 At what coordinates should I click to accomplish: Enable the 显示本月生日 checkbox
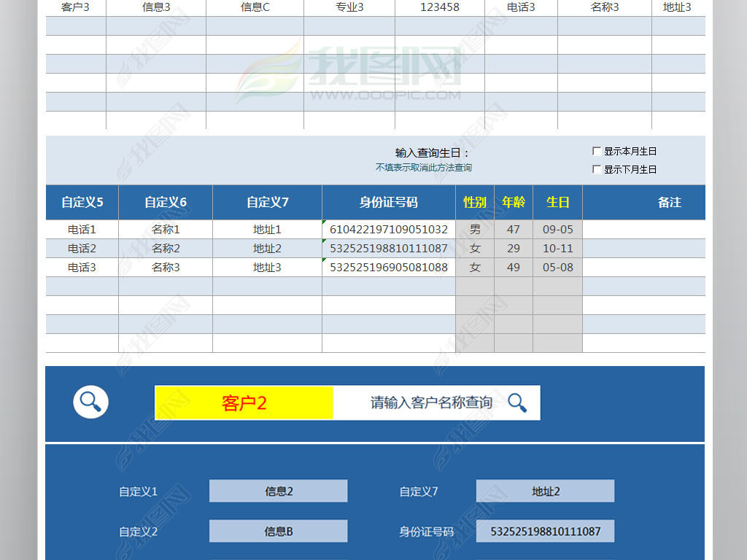(596, 150)
